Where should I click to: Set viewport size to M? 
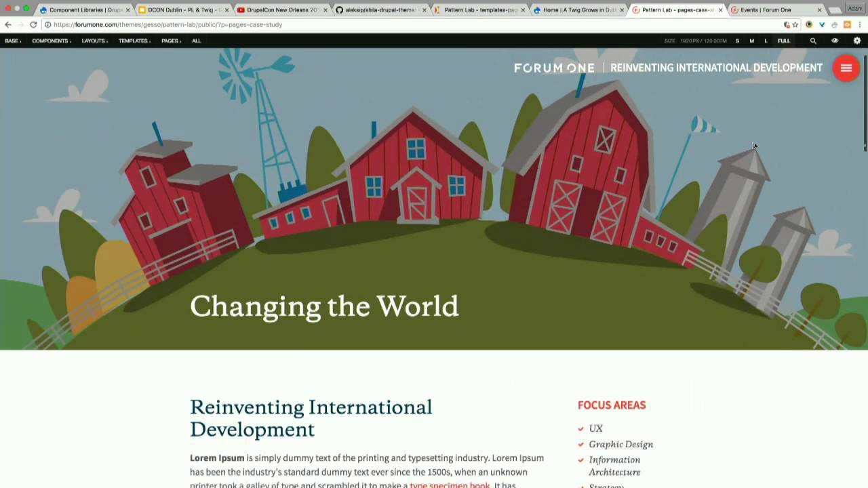[x=751, y=41]
